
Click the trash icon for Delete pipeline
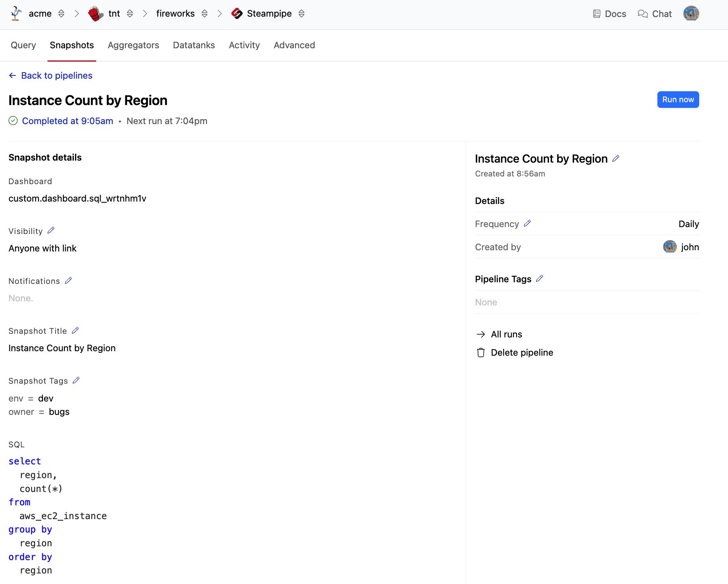(481, 353)
